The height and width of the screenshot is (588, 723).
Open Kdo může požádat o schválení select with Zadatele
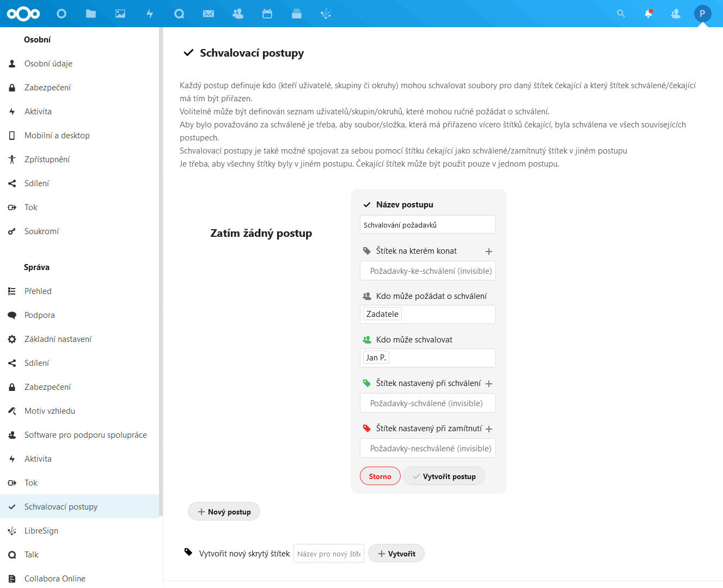point(428,314)
